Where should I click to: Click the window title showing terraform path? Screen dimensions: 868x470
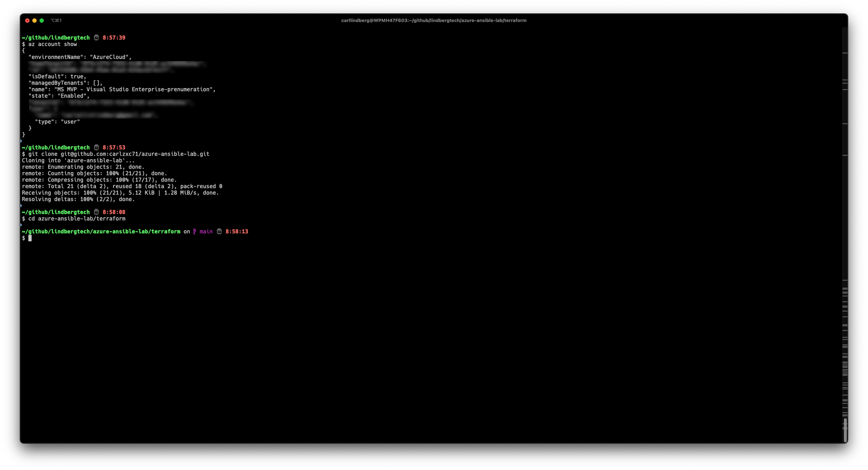click(434, 20)
